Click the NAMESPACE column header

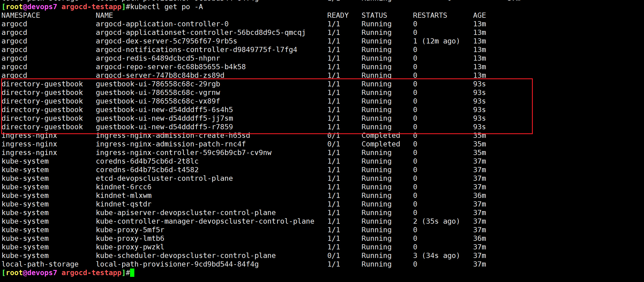pos(21,15)
